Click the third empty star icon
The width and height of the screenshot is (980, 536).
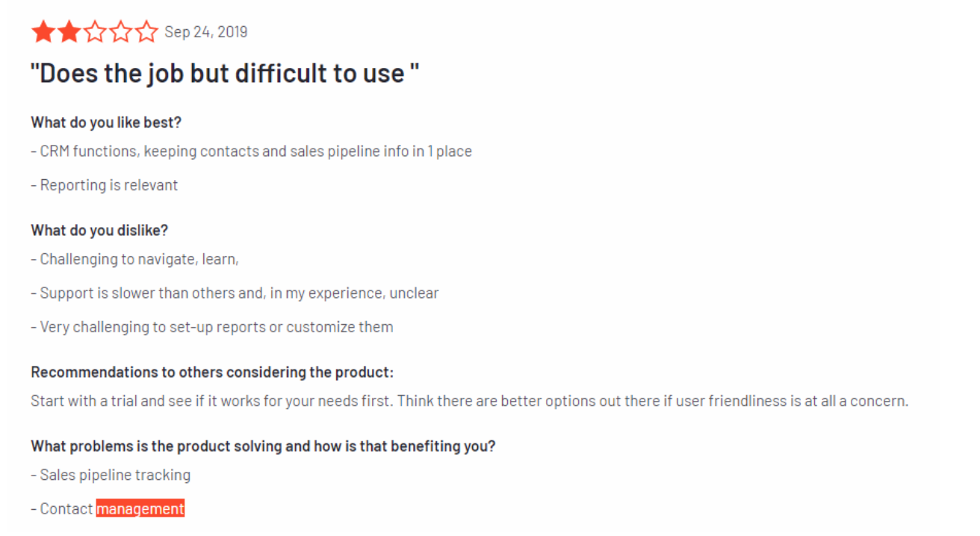click(95, 32)
